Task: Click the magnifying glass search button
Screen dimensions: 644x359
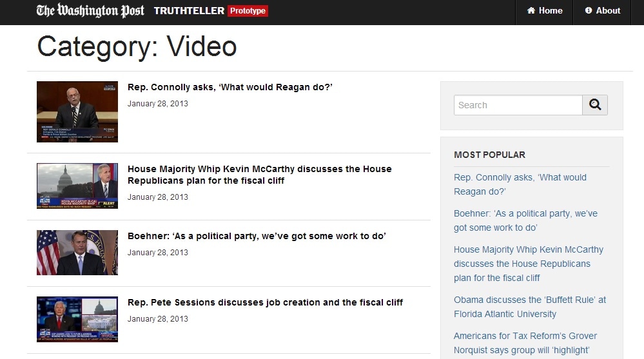Action: coord(594,105)
